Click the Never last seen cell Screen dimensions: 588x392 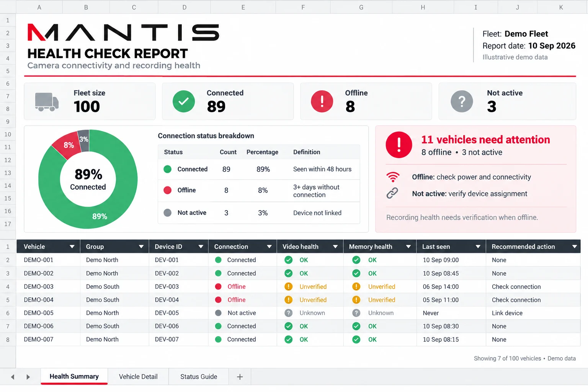451,313
